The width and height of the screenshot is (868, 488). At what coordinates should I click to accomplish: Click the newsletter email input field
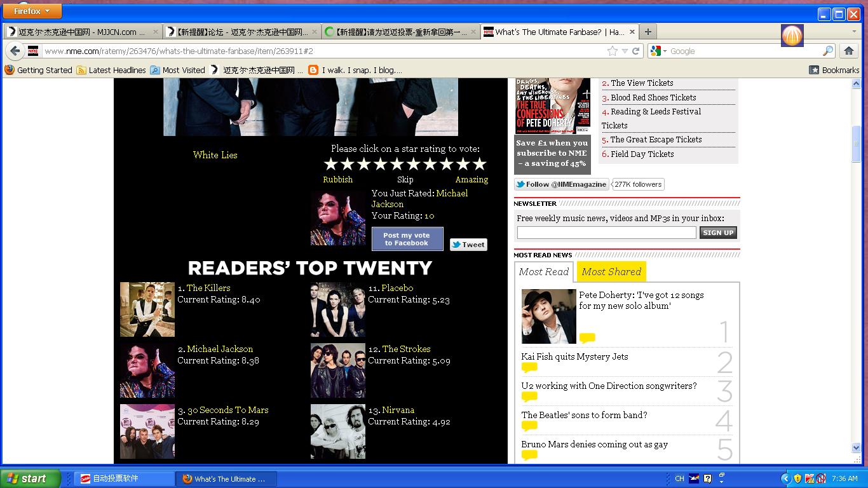pos(606,233)
